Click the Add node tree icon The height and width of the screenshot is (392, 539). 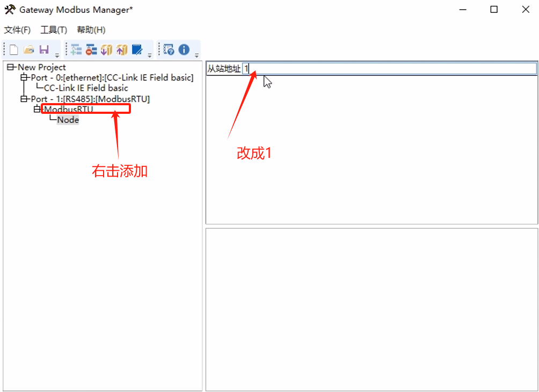[x=76, y=50]
